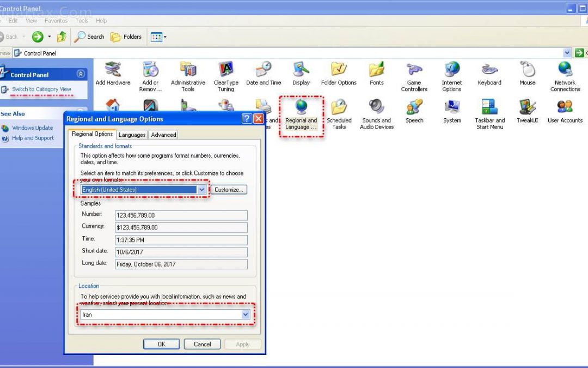Open the Internet Options icon
Screen dimensions: 588x368
pyautogui.click(x=451, y=70)
